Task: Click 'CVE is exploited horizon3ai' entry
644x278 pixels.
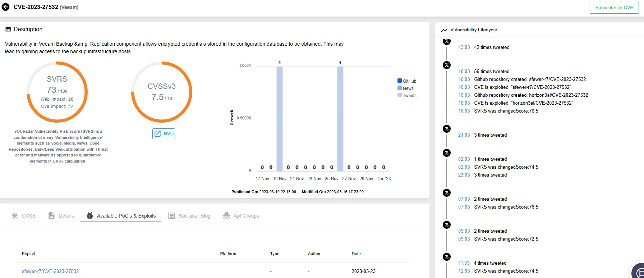Action: (524, 103)
